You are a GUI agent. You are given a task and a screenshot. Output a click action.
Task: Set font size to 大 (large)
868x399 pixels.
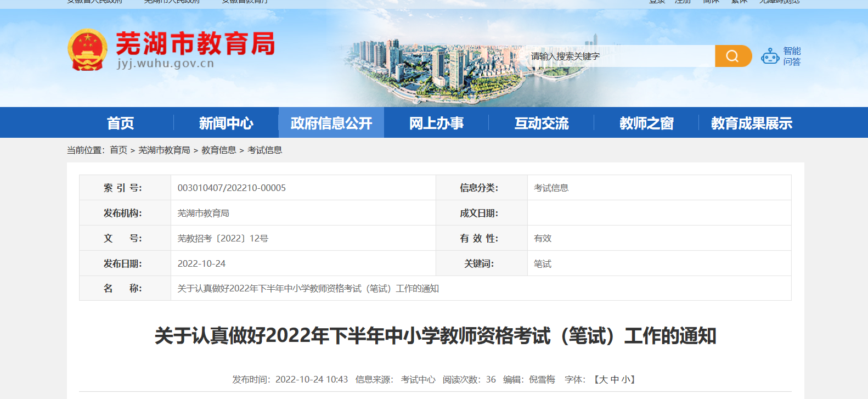[x=604, y=380]
